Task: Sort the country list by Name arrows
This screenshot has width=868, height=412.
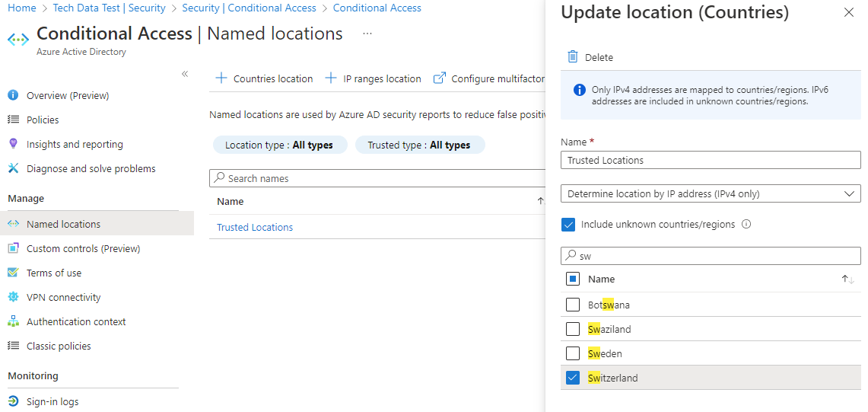Action: (848, 279)
